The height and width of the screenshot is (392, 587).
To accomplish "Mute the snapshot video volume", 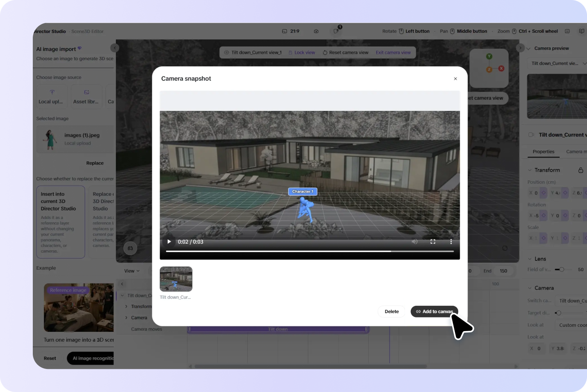I will 414,242.
